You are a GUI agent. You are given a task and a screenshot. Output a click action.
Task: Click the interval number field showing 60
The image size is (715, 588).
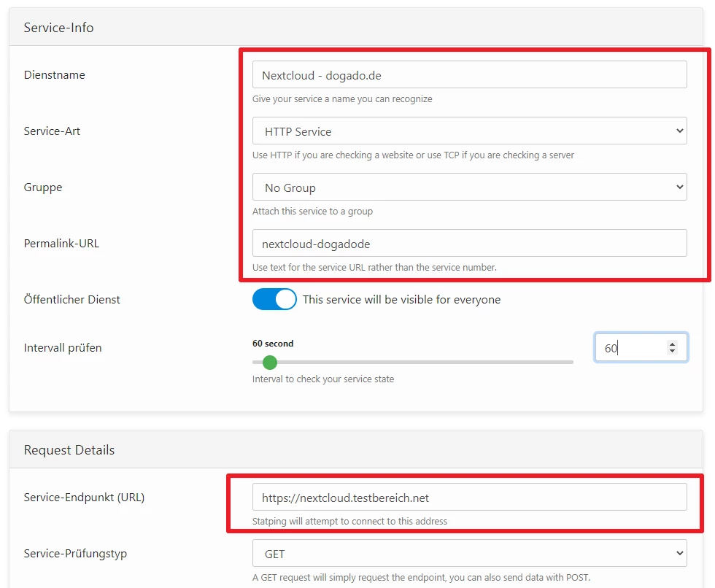tap(641, 348)
